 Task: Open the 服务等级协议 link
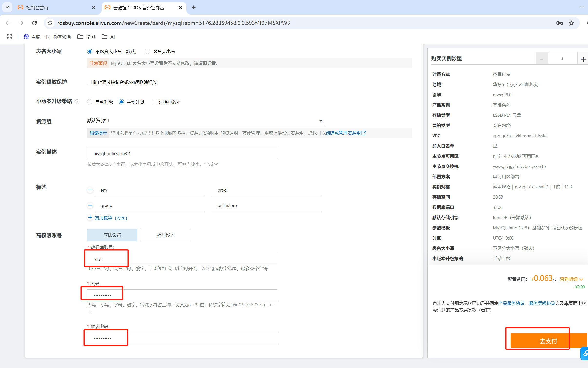[x=542, y=303]
